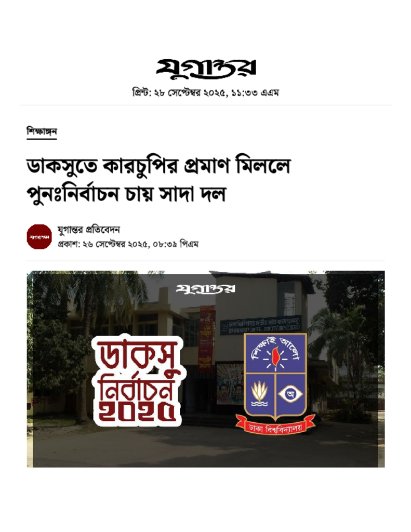Click the blue signboard on building

(x=261, y=325)
